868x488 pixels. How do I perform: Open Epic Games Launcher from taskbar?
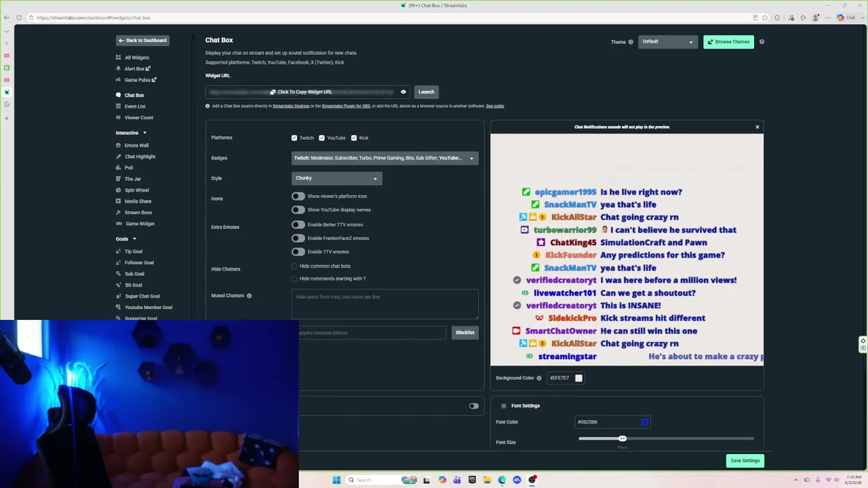(472, 480)
